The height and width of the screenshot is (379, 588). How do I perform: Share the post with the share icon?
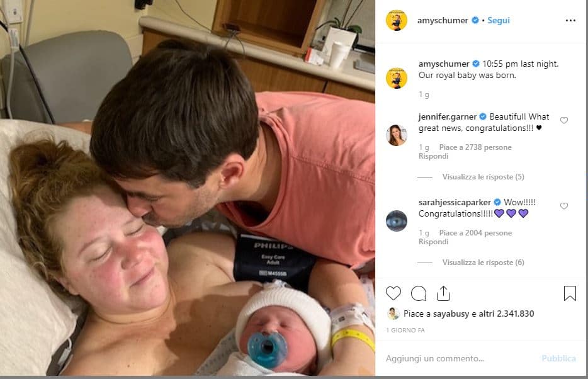(443, 293)
